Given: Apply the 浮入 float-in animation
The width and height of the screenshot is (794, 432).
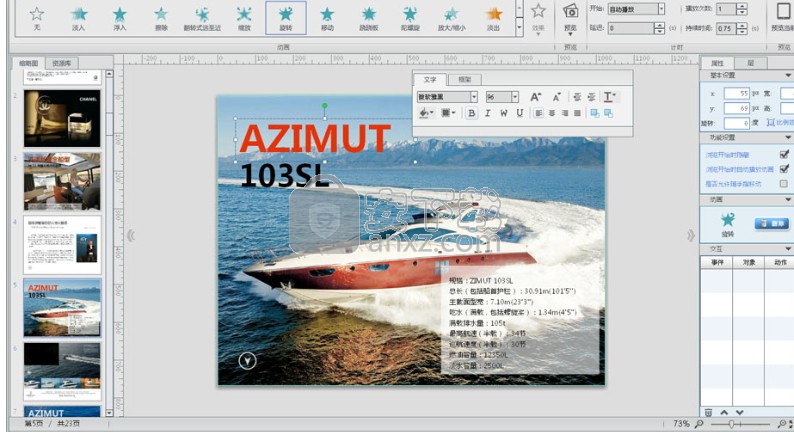Looking at the screenshot, I should 120,18.
